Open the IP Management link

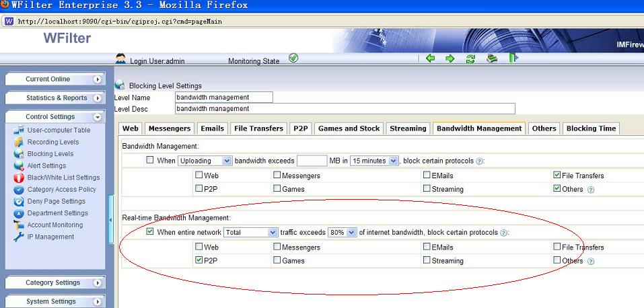(x=50, y=237)
